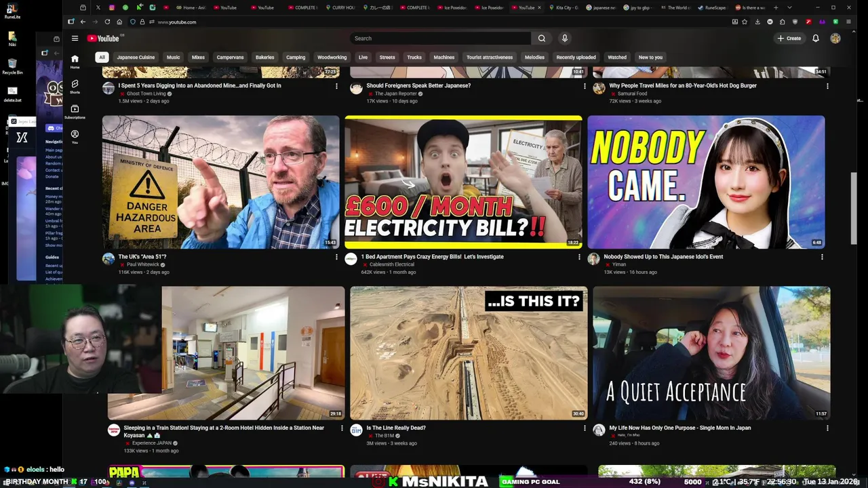The height and width of the screenshot is (488, 868).
Task: Select the Woodworking filter chip
Action: pyautogui.click(x=332, y=58)
